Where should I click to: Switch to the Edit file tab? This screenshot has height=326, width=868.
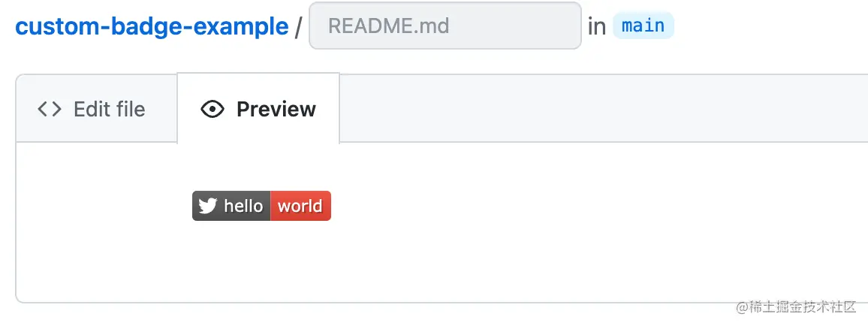coord(97,108)
